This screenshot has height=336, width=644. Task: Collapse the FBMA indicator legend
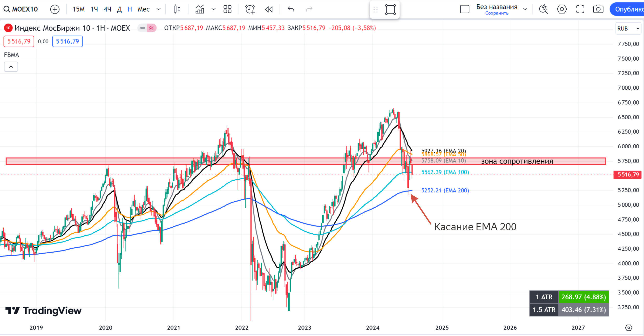click(11, 67)
